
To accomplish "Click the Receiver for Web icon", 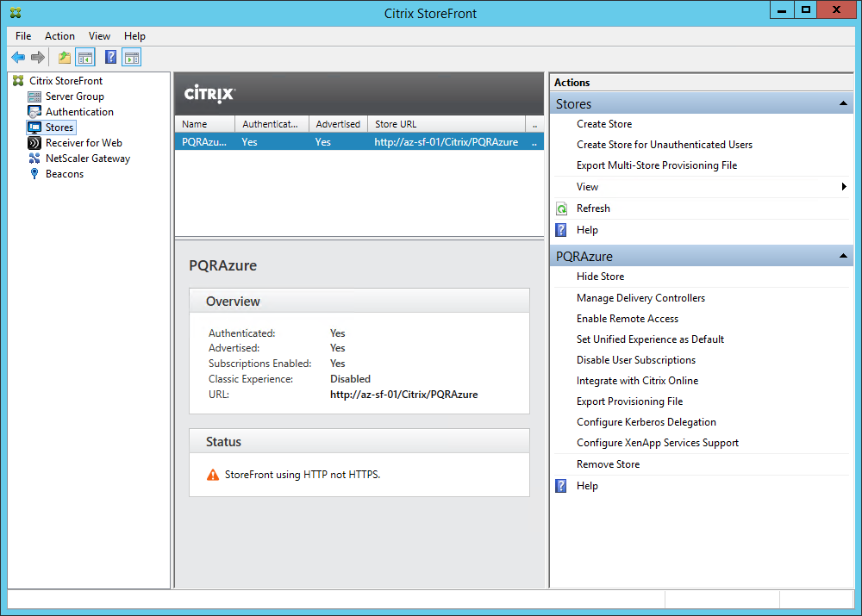I will (34, 143).
